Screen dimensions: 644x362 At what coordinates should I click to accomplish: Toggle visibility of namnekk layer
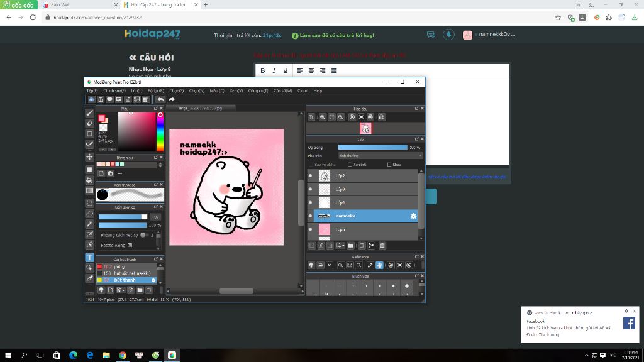click(311, 216)
